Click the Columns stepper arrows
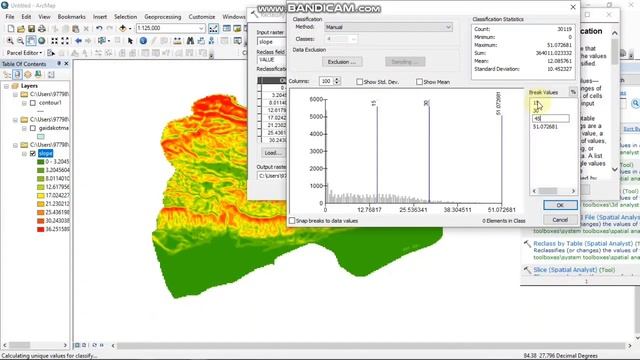This screenshot has height=360, width=640. pyautogui.click(x=337, y=81)
